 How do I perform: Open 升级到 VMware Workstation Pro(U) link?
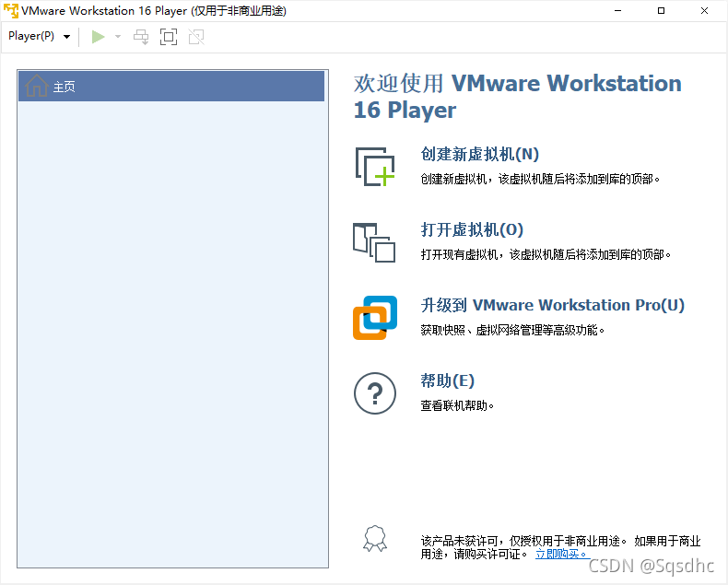[553, 305]
